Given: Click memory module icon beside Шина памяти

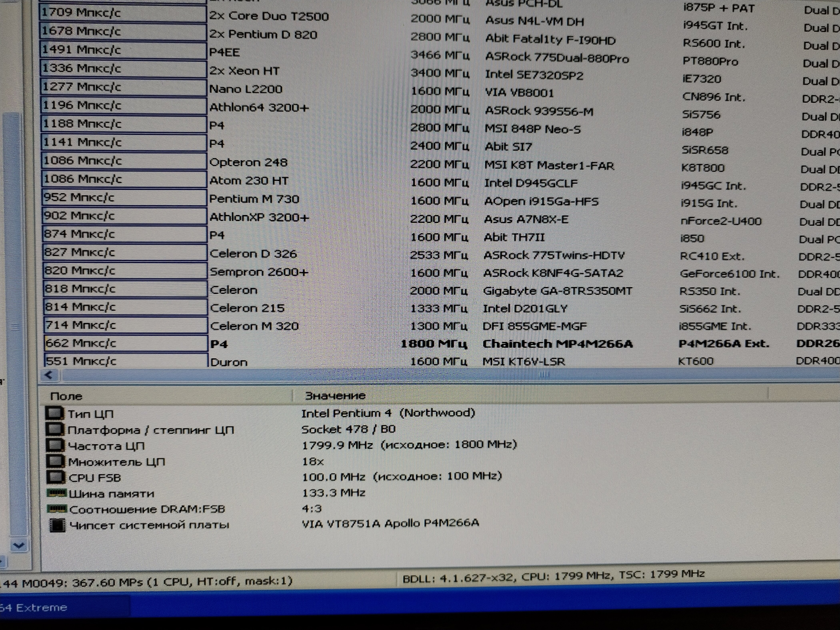Looking at the screenshot, I should coord(56,493).
